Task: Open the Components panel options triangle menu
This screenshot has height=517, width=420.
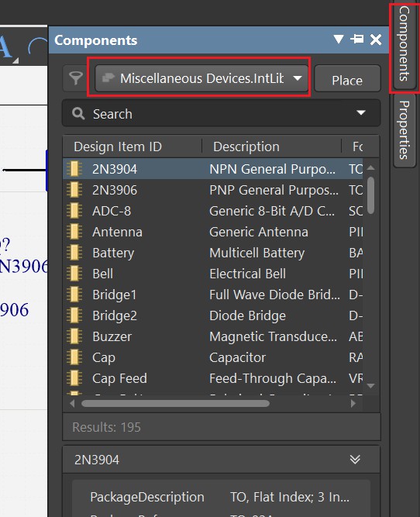Action: 338,39
